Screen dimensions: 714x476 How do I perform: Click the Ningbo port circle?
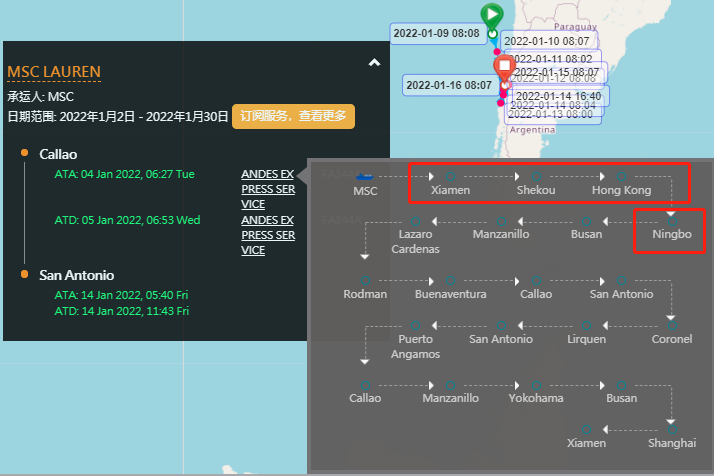[672, 221]
